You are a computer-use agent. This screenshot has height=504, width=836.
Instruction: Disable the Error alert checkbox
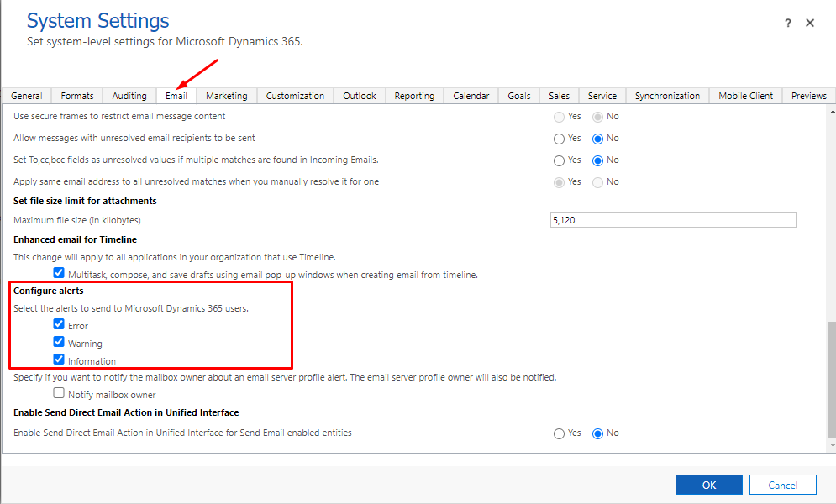pyautogui.click(x=58, y=325)
